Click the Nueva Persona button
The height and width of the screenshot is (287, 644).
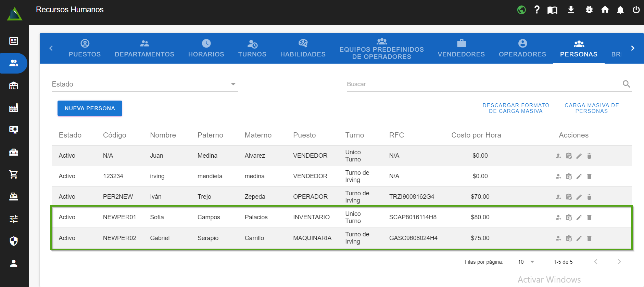click(x=90, y=108)
